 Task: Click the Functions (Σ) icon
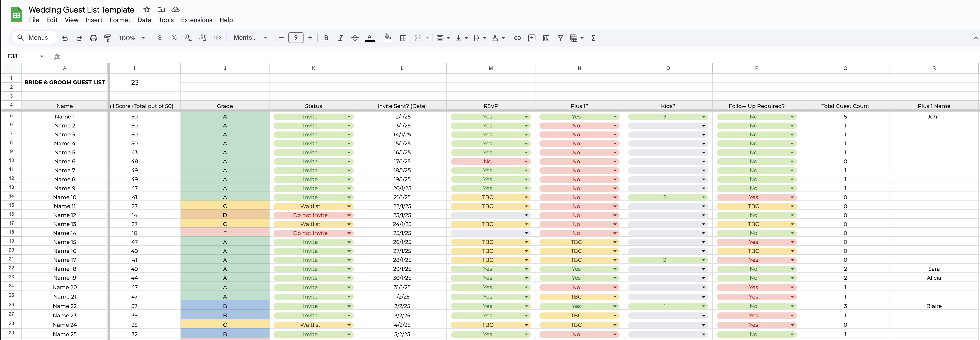click(x=593, y=38)
